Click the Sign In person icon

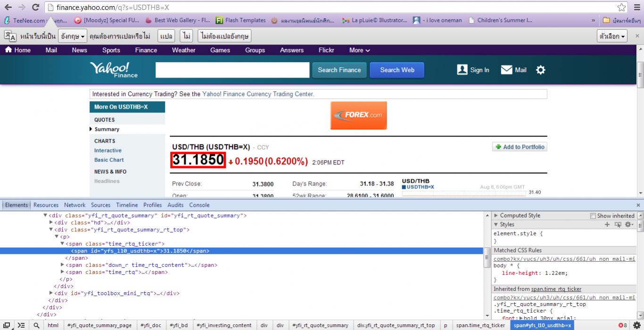[462, 70]
